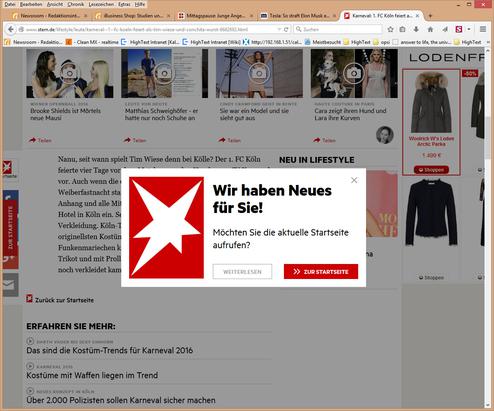
Task: Click Teilen under Cara zeigt ihren Hund
Action: coord(324,140)
